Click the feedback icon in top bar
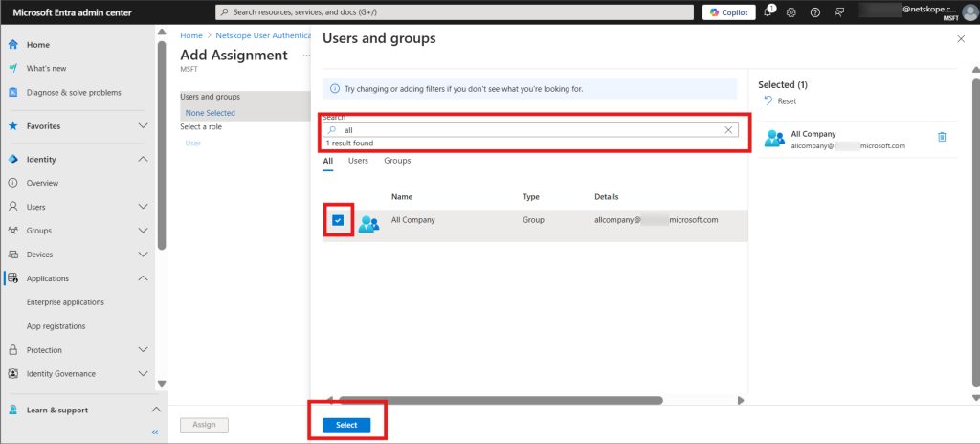 [839, 12]
